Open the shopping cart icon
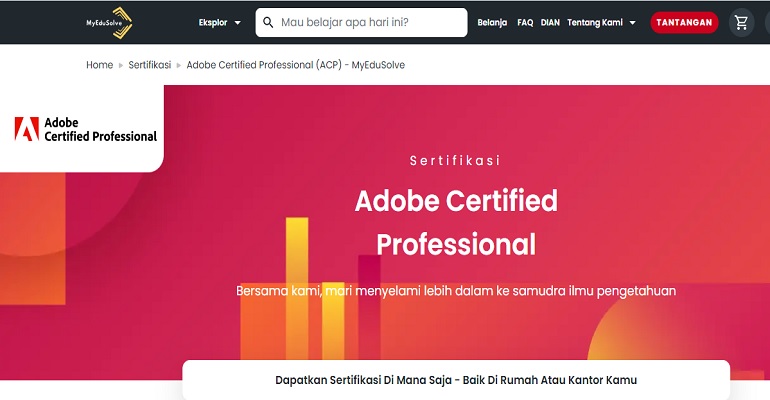770x400 pixels. click(741, 23)
